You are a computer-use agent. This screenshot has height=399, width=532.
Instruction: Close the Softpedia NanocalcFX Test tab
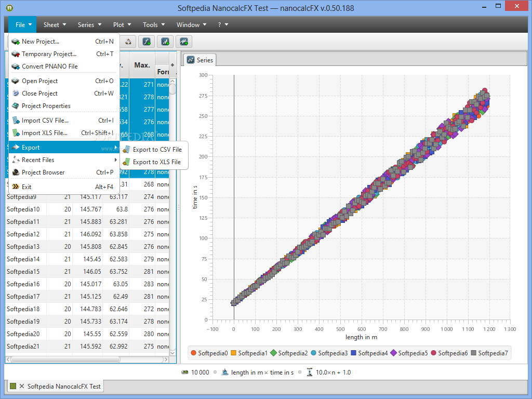click(22, 386)
